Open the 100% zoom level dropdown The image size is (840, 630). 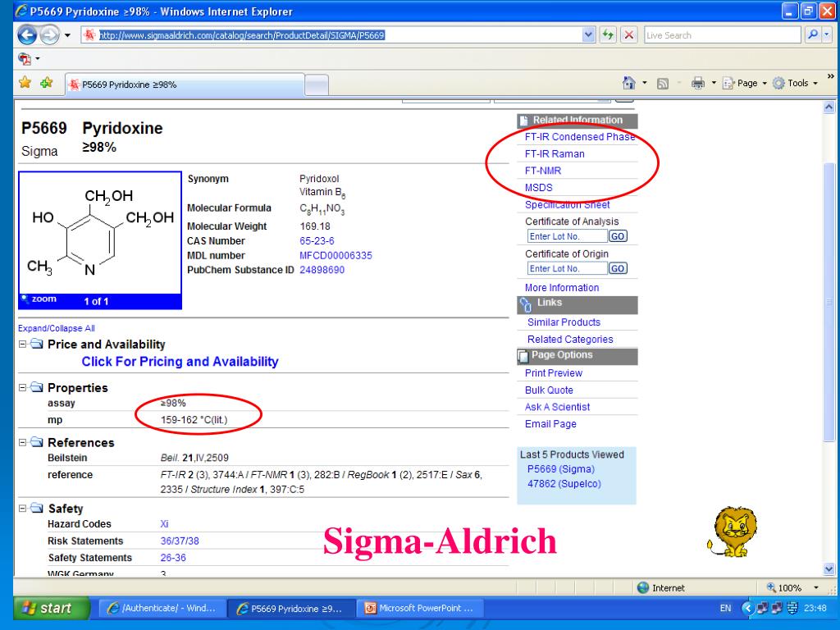click(816, 587)
